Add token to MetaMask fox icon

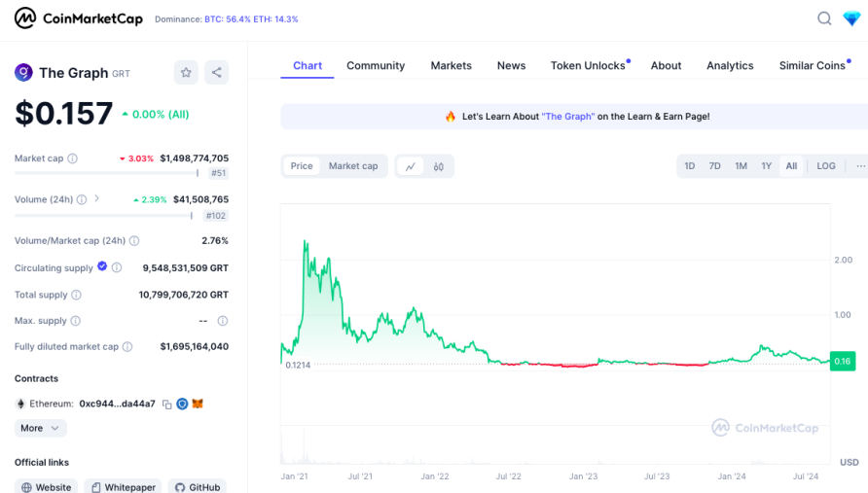click(x=198, y=404)
